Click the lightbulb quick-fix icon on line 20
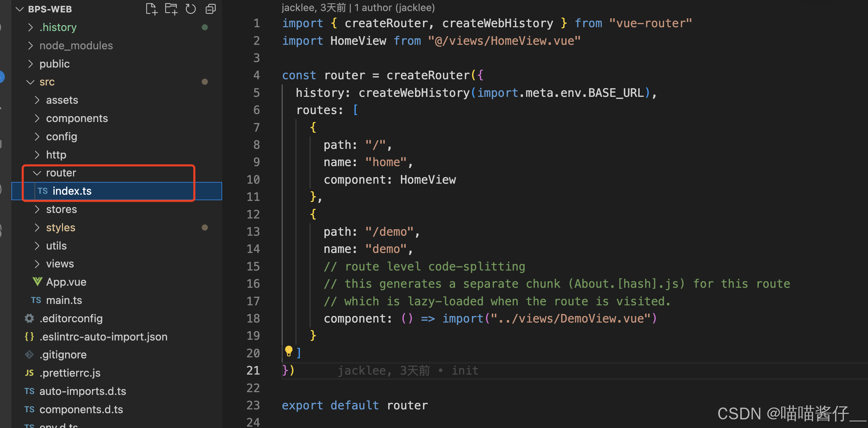The height and width of the screenshot is (428, 868). pos(289,351)
